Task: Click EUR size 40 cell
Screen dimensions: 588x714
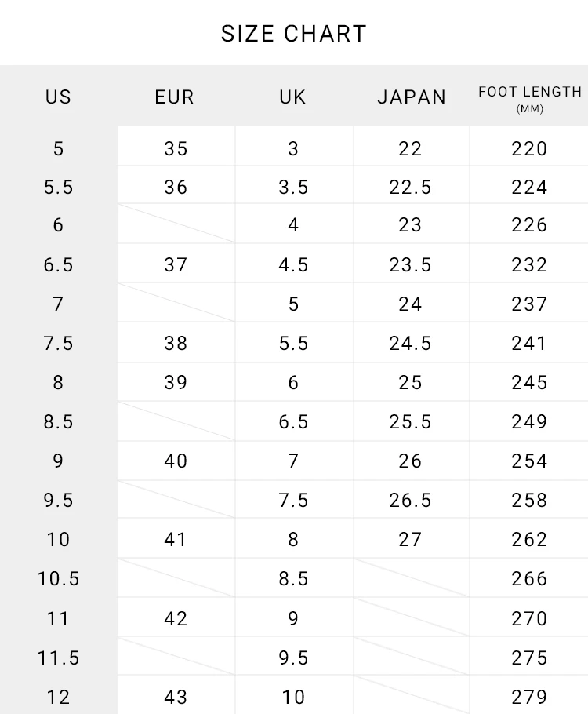Action: 176,461
